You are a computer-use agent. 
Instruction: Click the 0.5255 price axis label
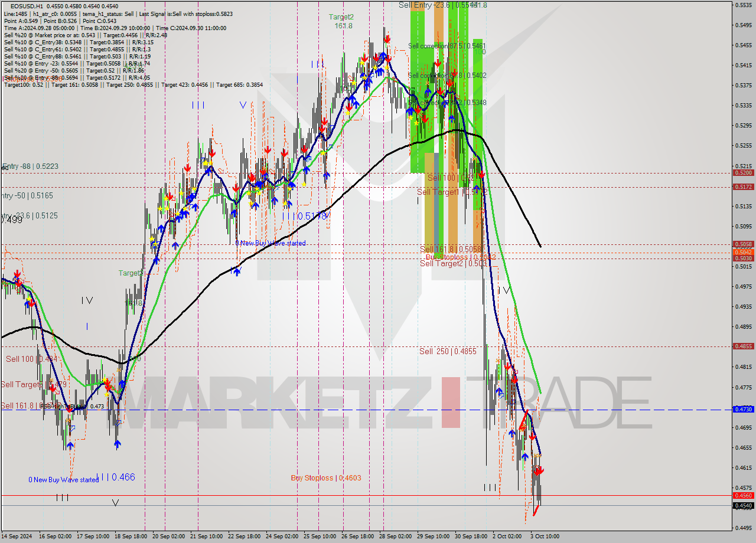click(743, 145)
